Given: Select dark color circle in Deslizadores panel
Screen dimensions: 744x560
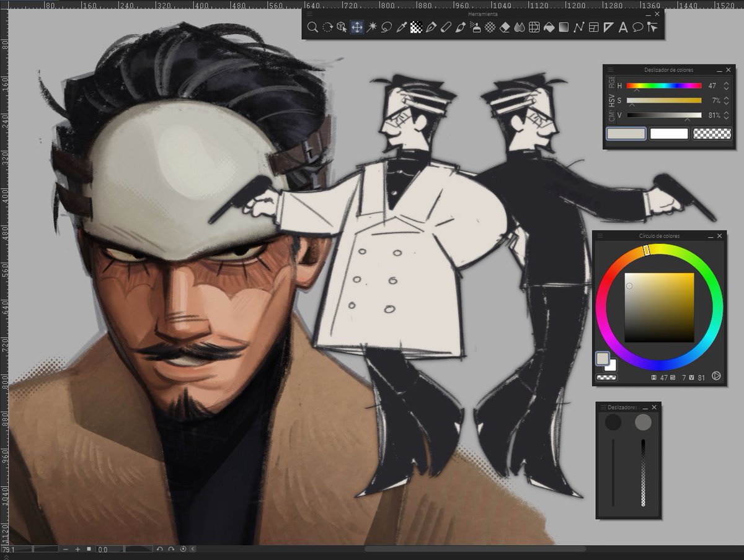Looking at the screenshot, I should [613, 422].
